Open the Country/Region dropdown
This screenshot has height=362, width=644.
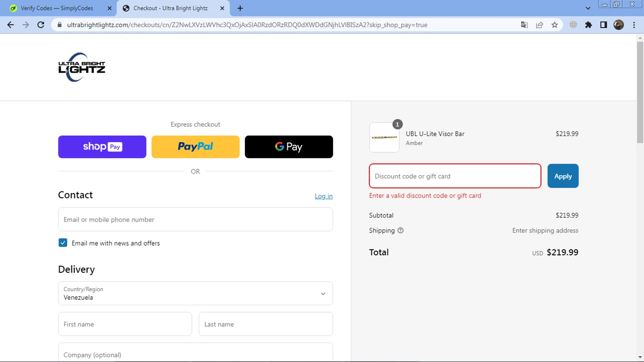click(195, 293)
